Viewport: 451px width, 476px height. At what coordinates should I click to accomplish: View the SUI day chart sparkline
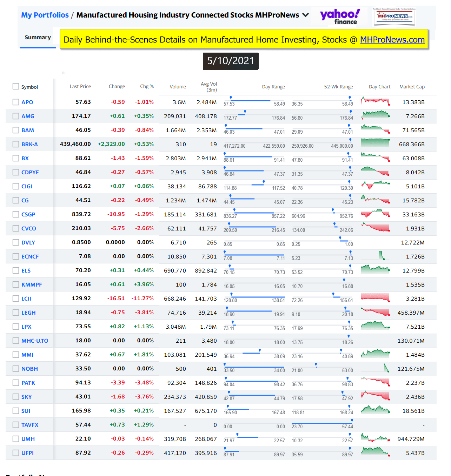375,409
